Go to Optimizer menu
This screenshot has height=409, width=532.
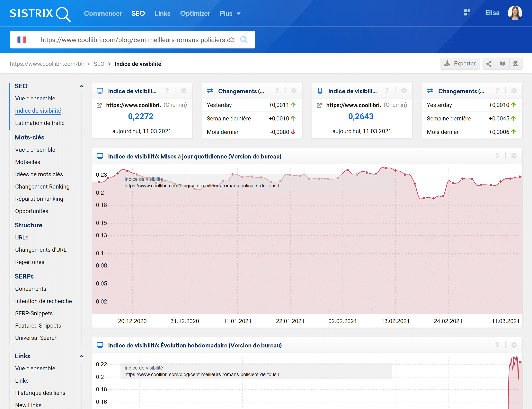click(x=195, y=14)
